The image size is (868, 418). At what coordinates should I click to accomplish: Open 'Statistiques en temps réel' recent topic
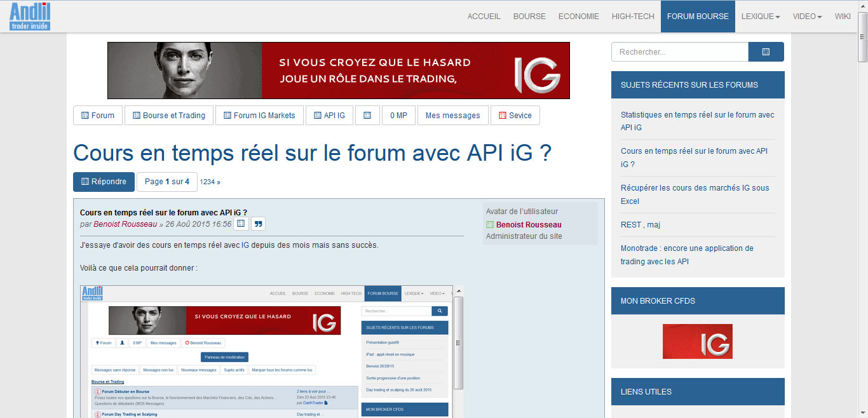tap(698, 121)
